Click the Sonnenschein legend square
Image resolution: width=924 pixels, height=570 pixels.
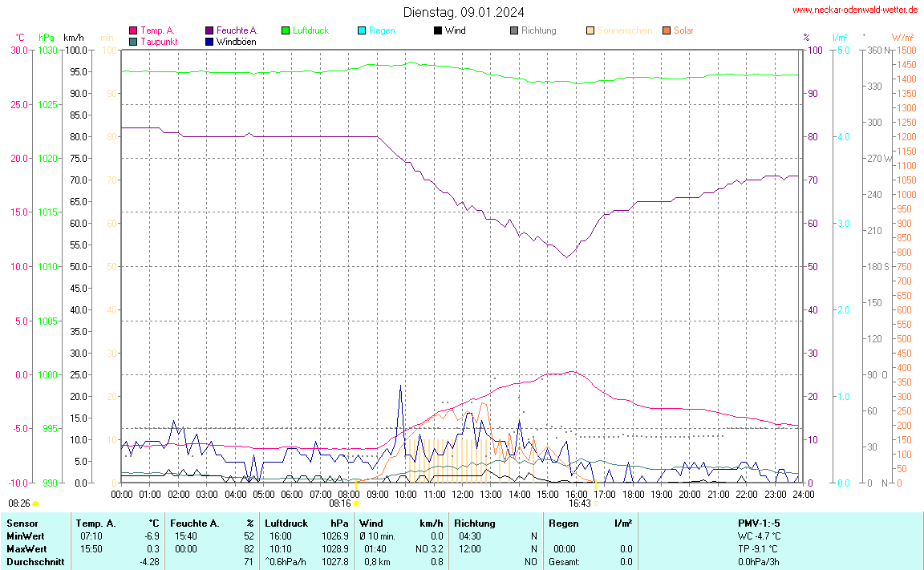(590, 30)
